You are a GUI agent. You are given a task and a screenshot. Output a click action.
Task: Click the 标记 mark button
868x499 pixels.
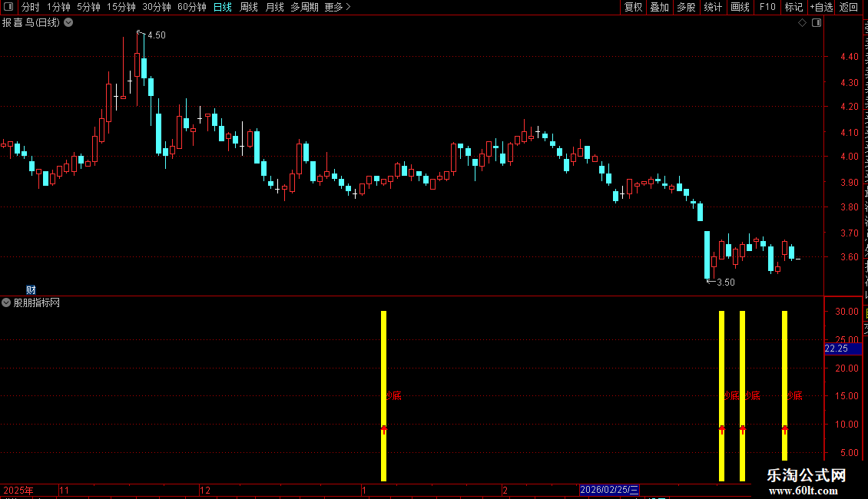(x=793, y=7)
